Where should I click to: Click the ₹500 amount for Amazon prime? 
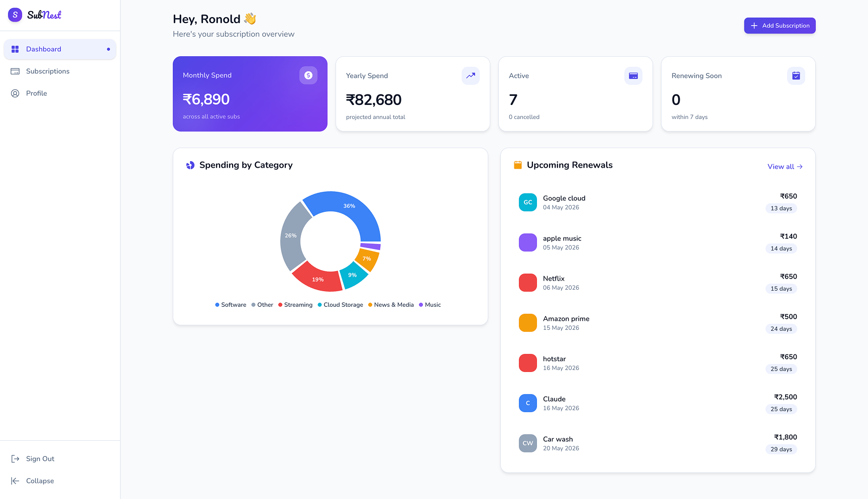click(x=789, y=317)
